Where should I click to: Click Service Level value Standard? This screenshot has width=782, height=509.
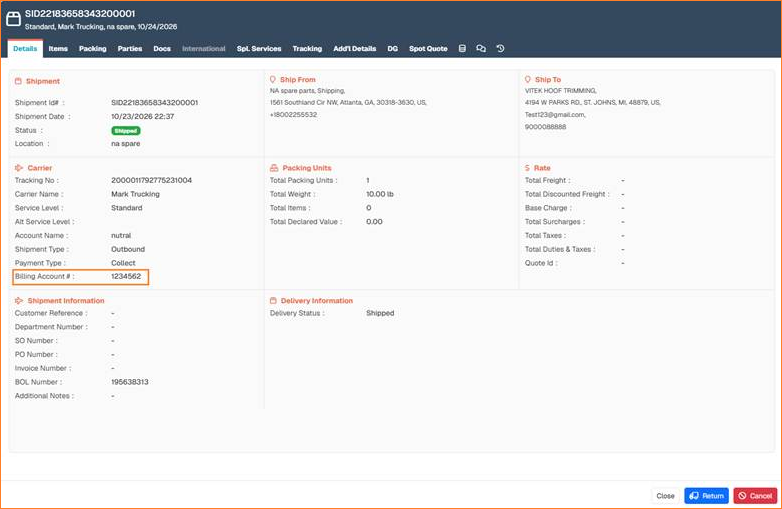pos(127,208)
